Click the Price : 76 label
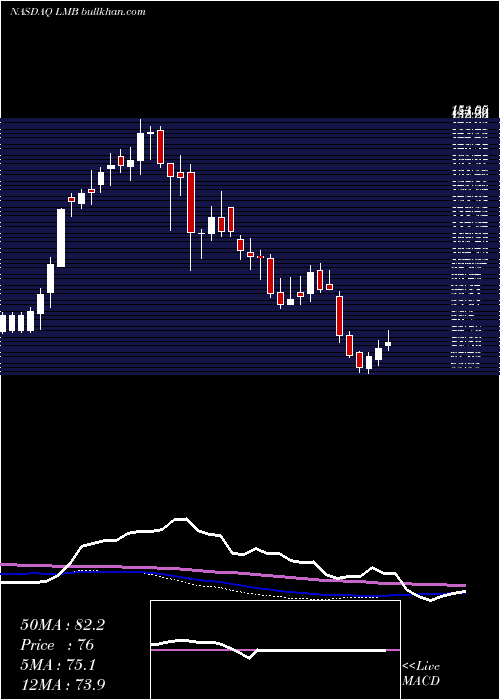Viewport: 500px width, 700px height. pos(57,646)
